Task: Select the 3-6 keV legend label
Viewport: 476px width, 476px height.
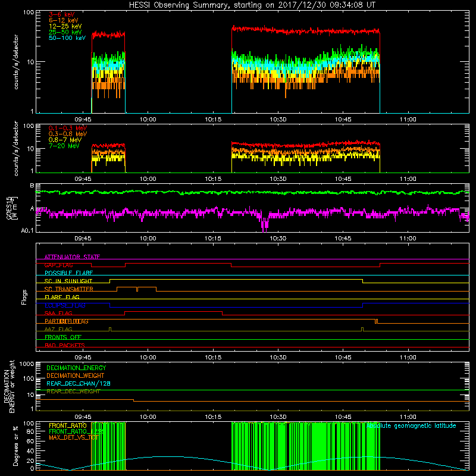Action: tap(61, 14)
